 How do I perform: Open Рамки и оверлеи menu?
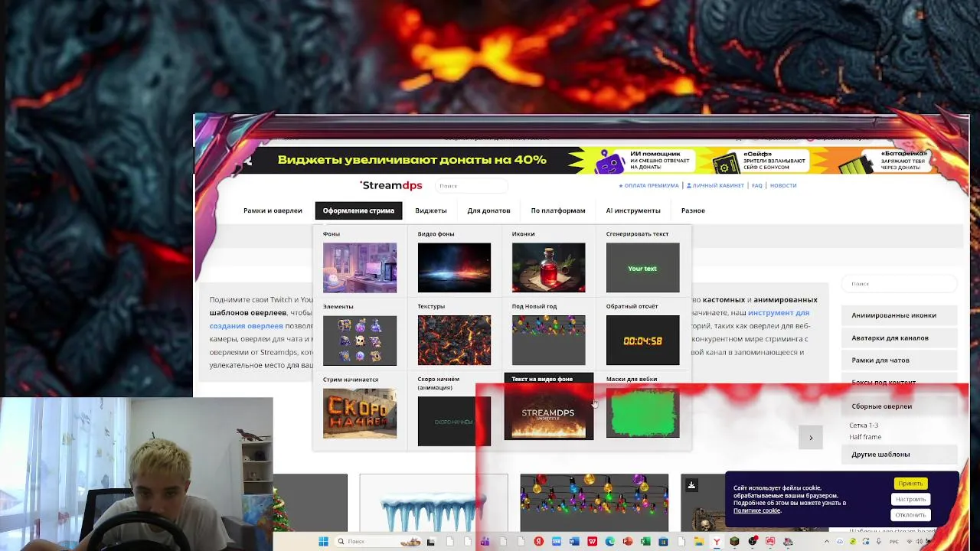[273, 210]
